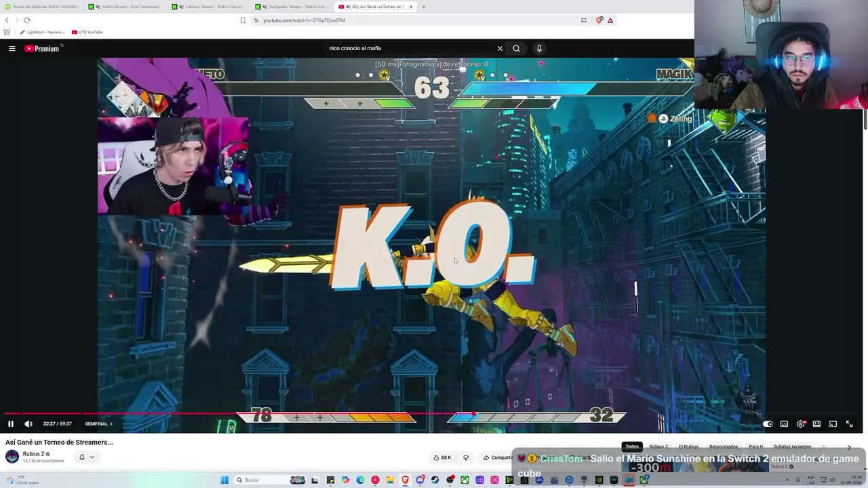
Task: Select the Para ti filter chip
Action: click(x=755, y=447)
